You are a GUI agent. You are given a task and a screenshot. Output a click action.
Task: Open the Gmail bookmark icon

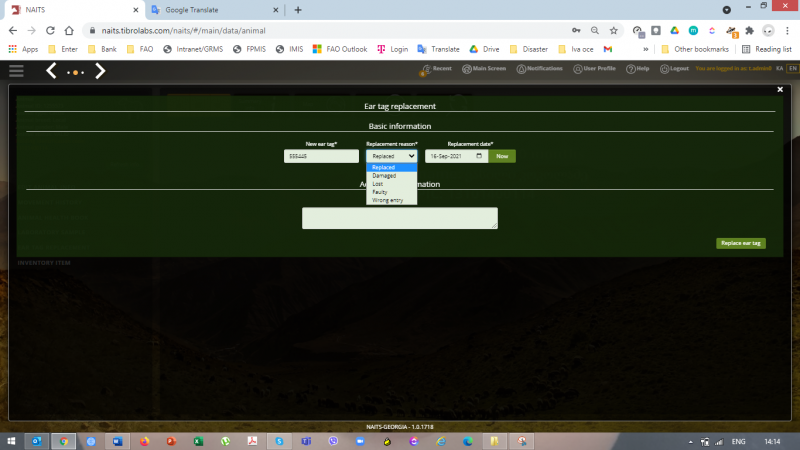coord(608,49)
